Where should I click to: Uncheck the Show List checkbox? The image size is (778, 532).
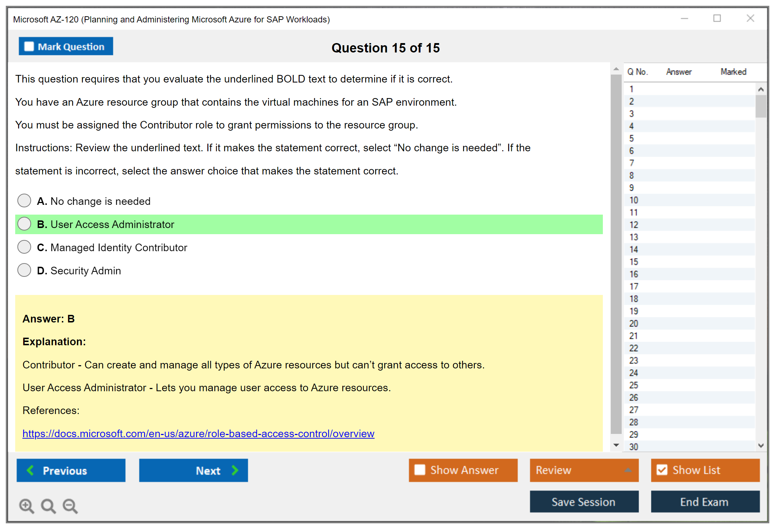pos(662,470)
